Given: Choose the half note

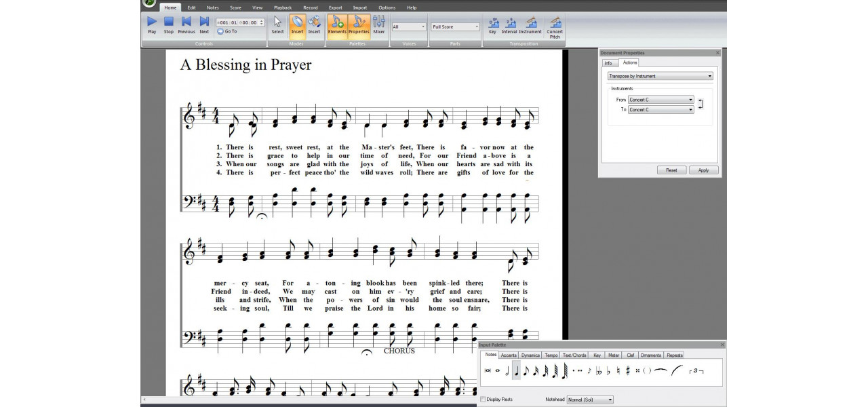Looking at the screenshot, I should [507, 370].
